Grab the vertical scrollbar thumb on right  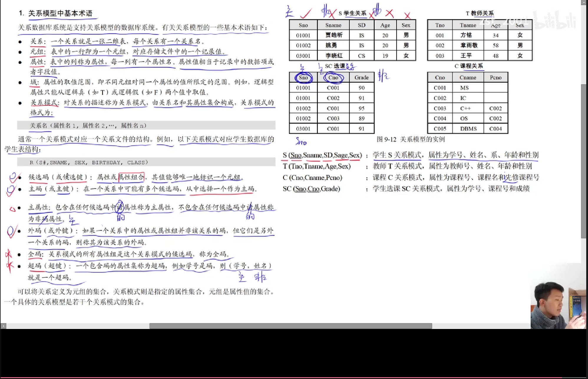pos(584,160)
